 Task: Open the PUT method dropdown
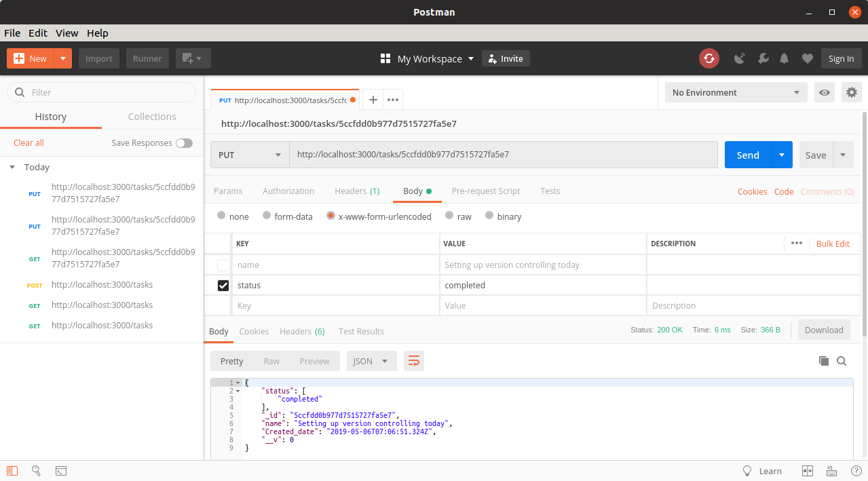coord(250,155)
